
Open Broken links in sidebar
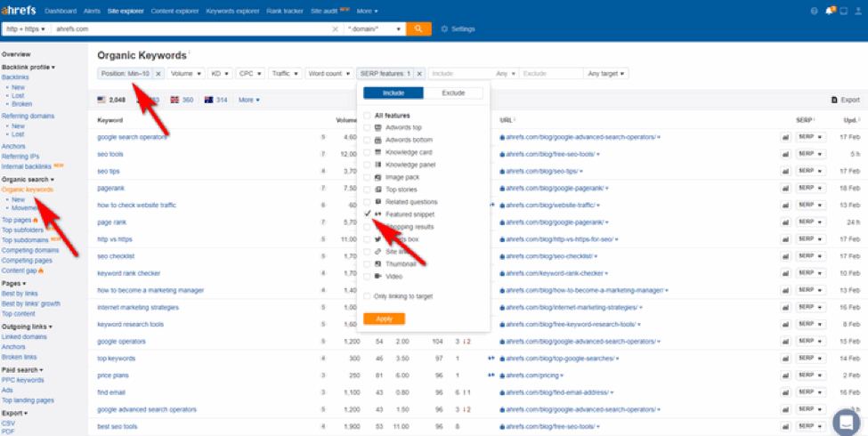20,357
